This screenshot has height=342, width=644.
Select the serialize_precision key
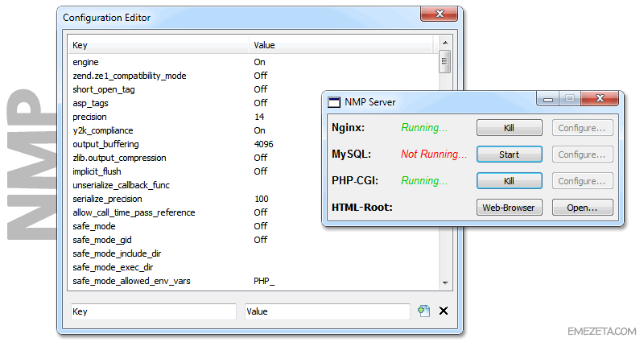pos(107,199)
